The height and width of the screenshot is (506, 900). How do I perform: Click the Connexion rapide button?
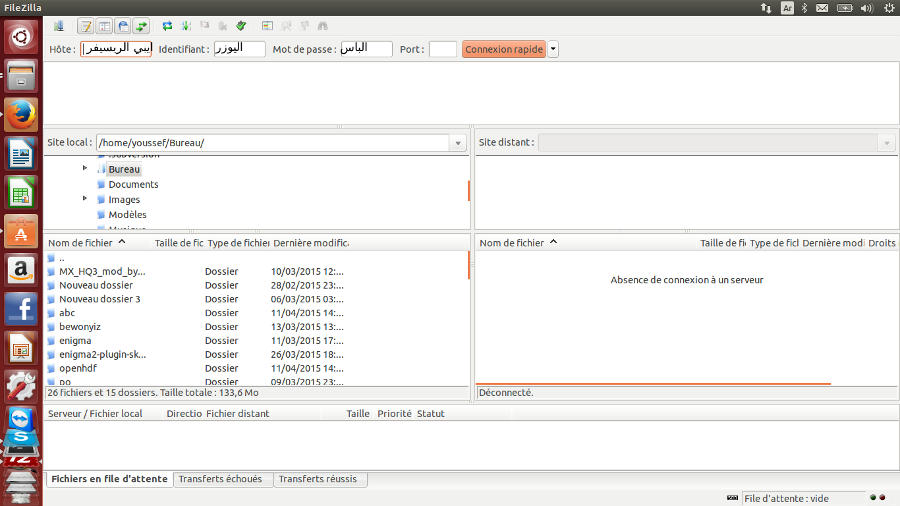click(503, 49)
